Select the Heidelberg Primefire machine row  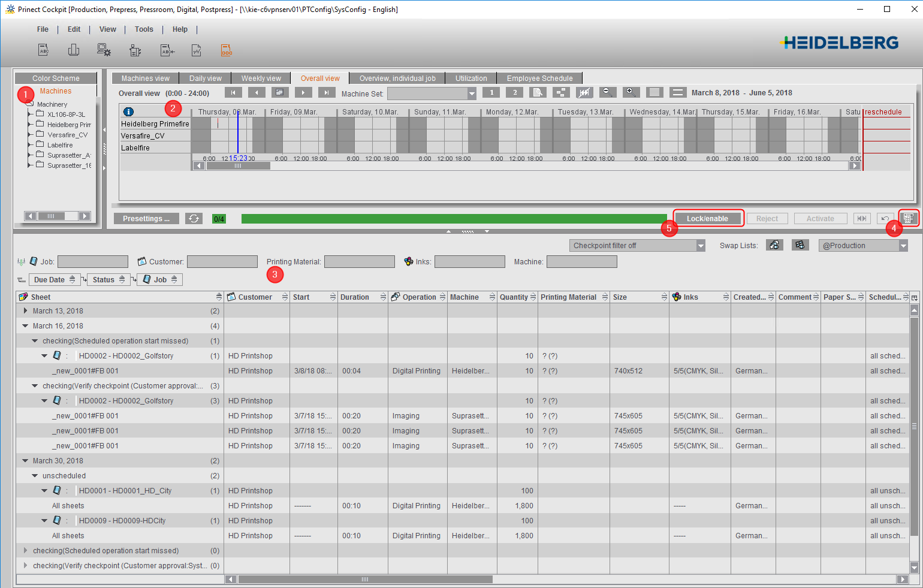pyautogui.click(x=155, y=124)
